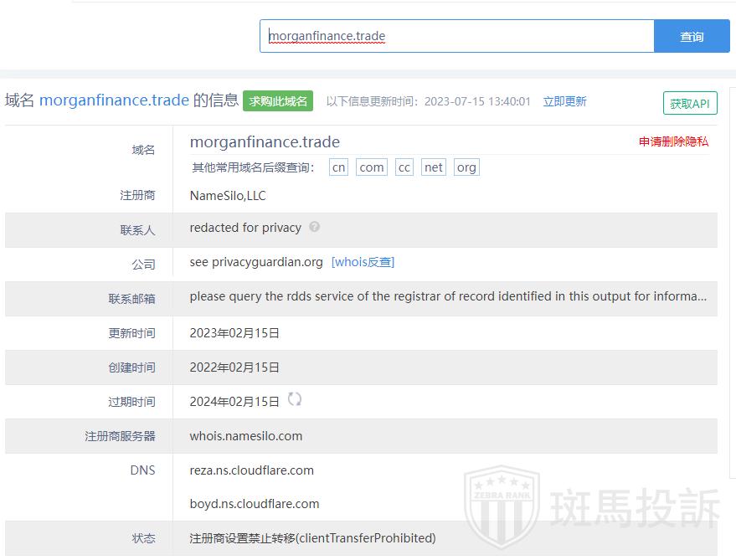
Task: Click the company text see privacyguardian.org
Action: tap(256, 262)
